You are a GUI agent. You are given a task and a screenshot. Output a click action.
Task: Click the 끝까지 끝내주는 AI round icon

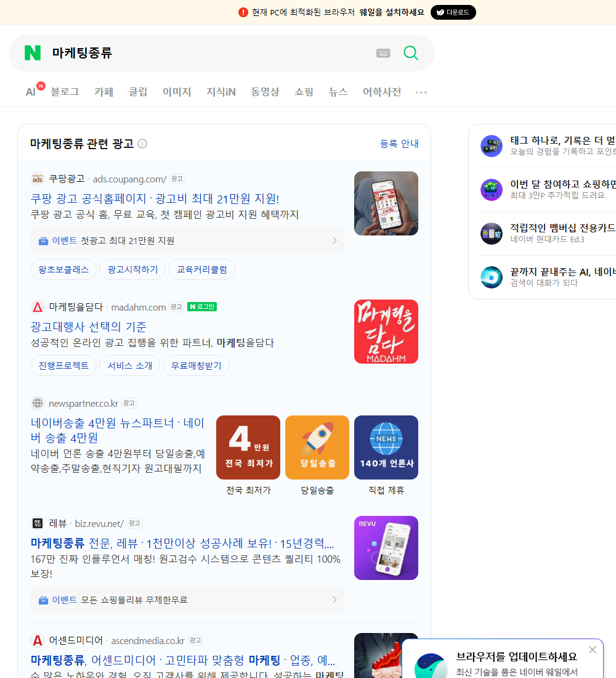(x=492, y=277)
